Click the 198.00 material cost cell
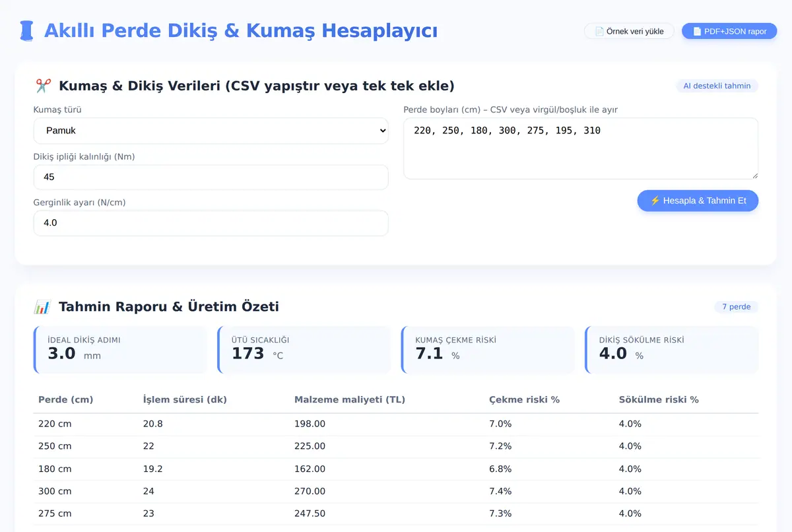This screenshot has height=532, width=792. [310, 424]
